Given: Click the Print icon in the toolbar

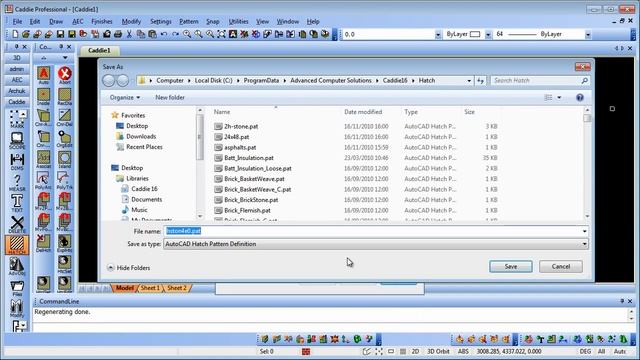Looking at the screenshot, I should [x=118, y=34].
